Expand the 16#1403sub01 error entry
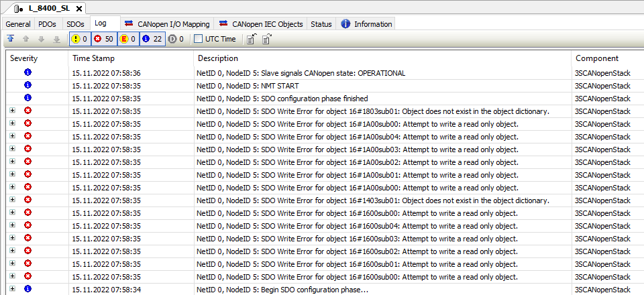This screenshot has width=644, height=295. click(x=12, y=200)
